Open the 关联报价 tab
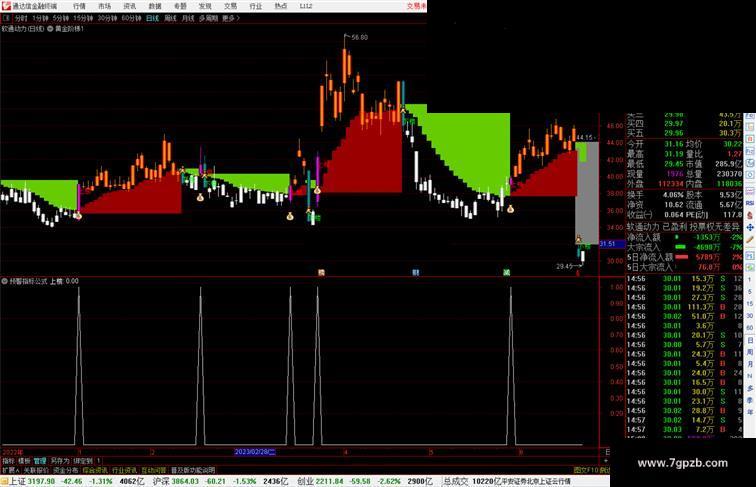Screen dimensions: 756x487 coord(36,470)
